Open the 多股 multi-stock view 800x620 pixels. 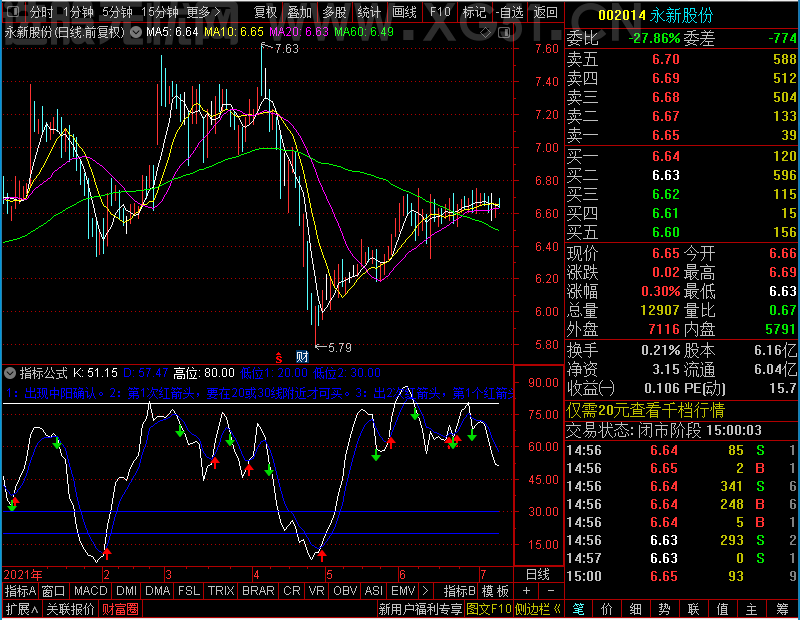(x=334, y=12)
